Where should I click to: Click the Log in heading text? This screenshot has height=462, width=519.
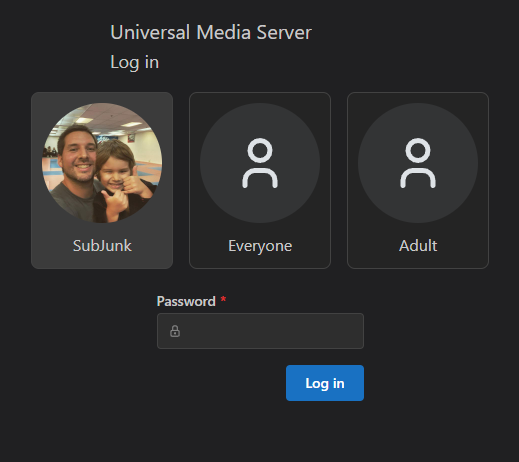click(135, 63)
